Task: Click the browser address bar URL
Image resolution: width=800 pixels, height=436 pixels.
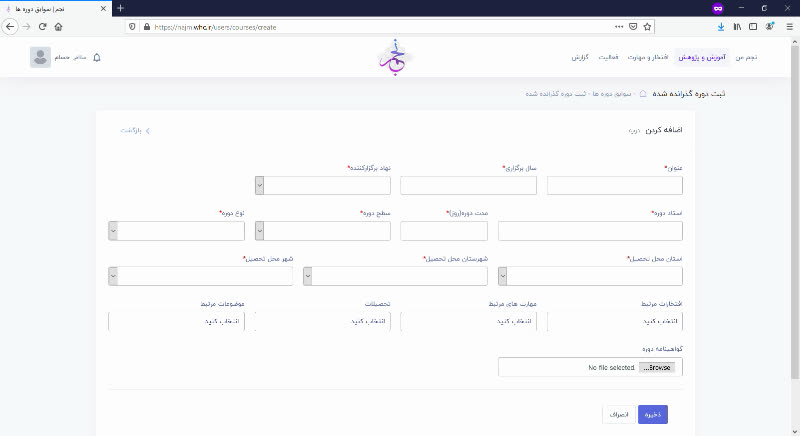Action: tap(215, 28)
